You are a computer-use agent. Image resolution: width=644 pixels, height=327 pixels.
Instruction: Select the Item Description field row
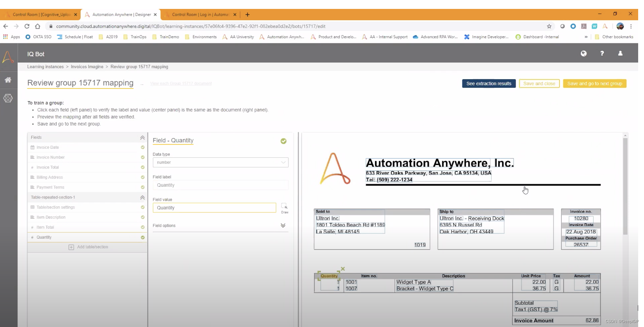coord(87,217)
